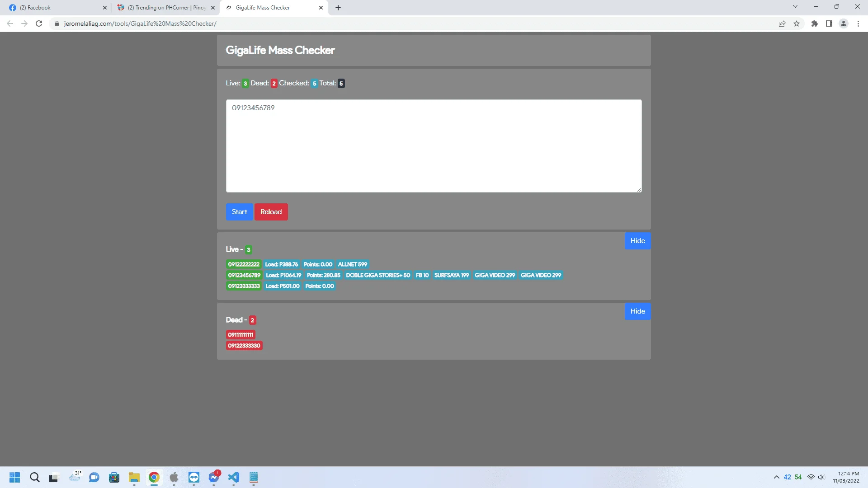Click the Load: P501.00 badge

tap(283, 286)
